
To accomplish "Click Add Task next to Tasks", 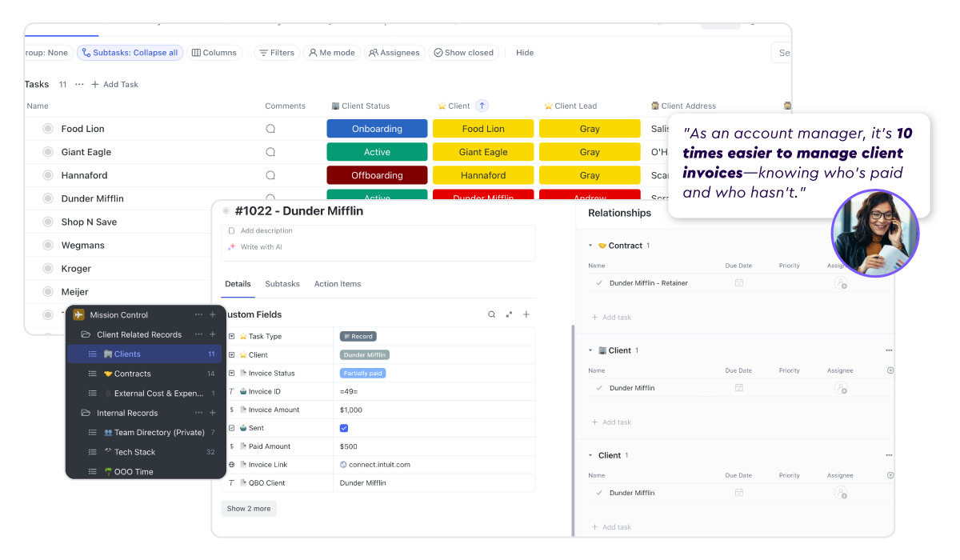I will [x=114, y=84].
